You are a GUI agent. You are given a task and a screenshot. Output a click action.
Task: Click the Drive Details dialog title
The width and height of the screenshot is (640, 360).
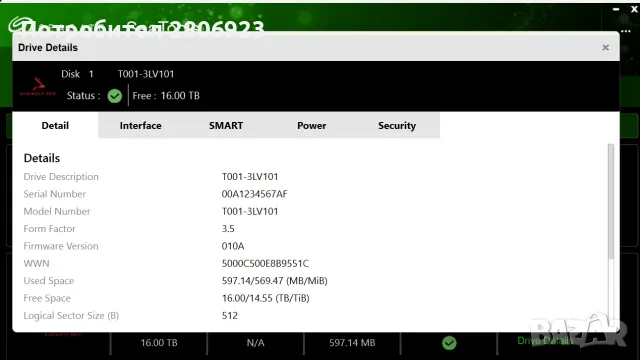click(x=48, y=47)
